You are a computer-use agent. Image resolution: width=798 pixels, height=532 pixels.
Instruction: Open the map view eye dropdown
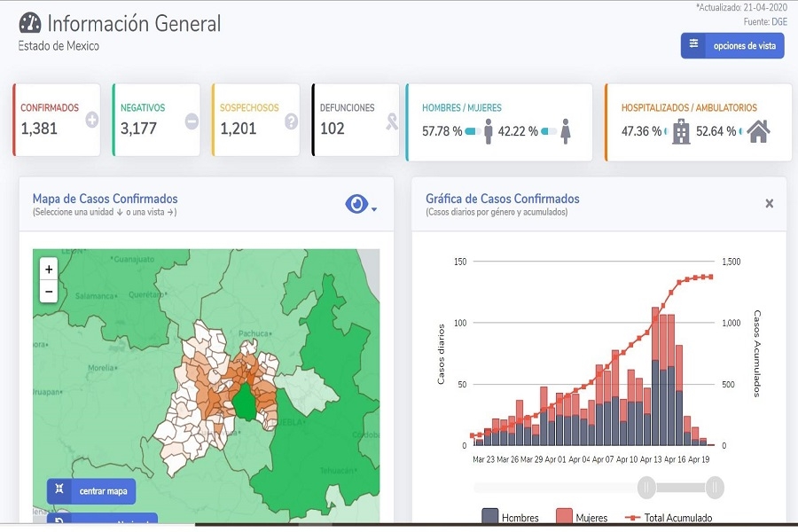[x=360, y=205]
